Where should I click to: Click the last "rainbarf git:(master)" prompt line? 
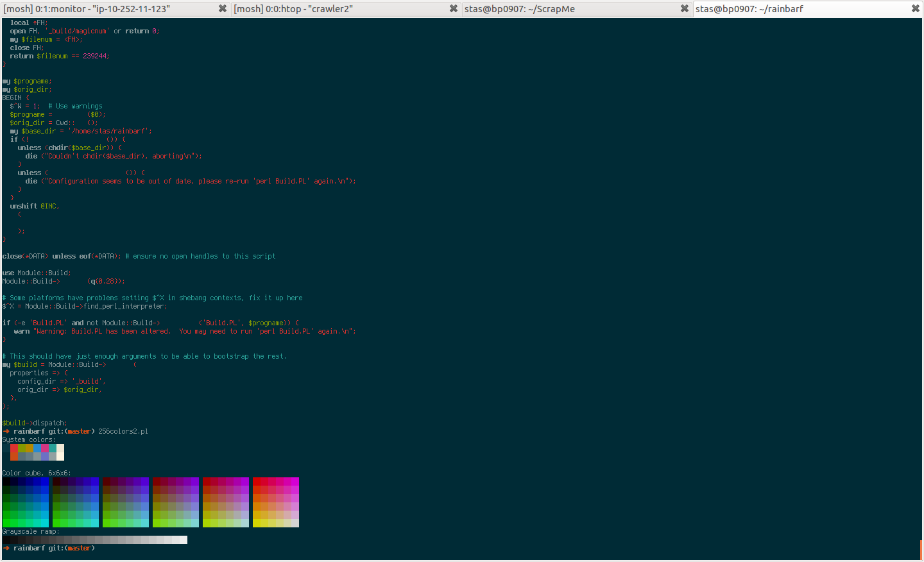tap(49, 549)
